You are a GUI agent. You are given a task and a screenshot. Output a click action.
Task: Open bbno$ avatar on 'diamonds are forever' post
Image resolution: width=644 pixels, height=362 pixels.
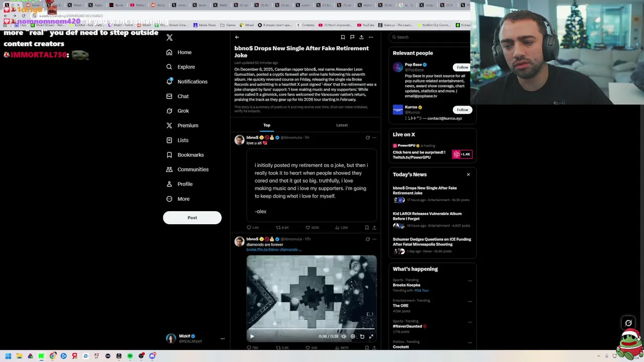click(x=239, y=242)
